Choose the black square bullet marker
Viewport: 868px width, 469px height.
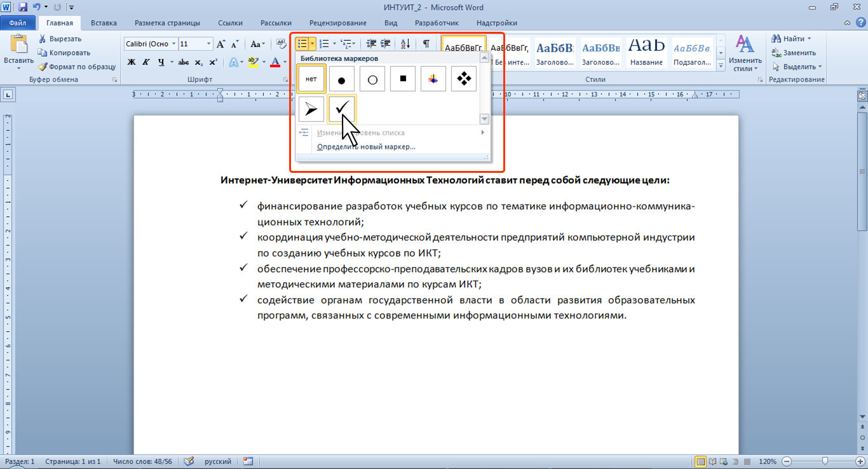pyautogui.click(x=403, y=79)
